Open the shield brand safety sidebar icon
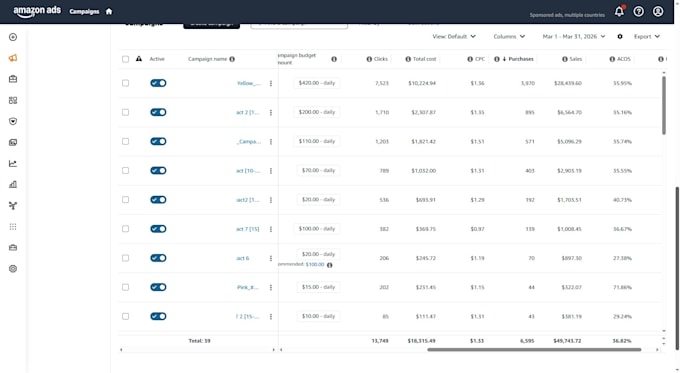The height and width of the screenshot is (373, 680). [x=13, y=121]
